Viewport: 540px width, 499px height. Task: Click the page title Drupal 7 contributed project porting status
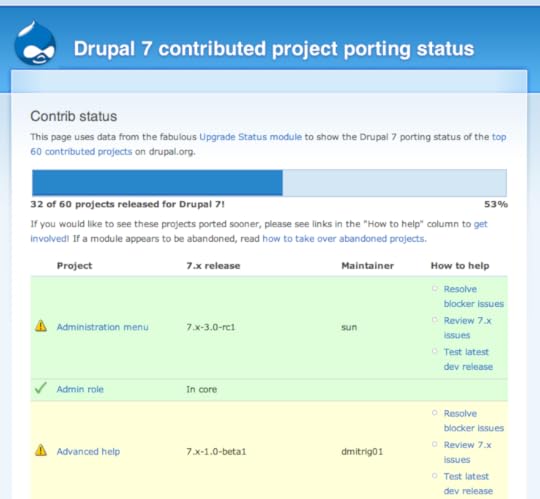click(x=274, y=49)
